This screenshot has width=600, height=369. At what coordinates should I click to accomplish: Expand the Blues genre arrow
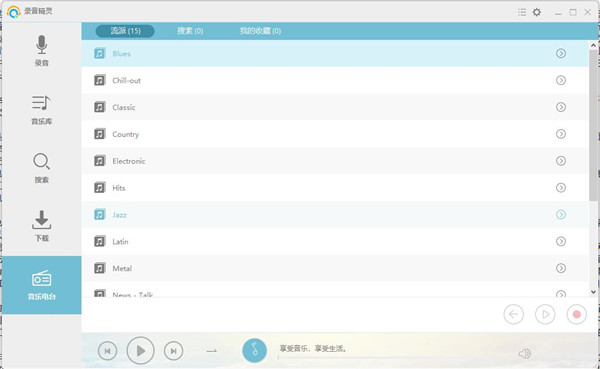click(561, 53)
